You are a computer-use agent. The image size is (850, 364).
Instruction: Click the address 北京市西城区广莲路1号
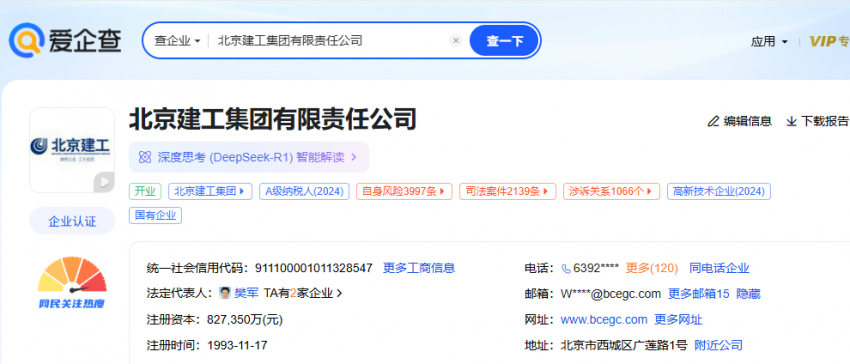tap(624, 345)
